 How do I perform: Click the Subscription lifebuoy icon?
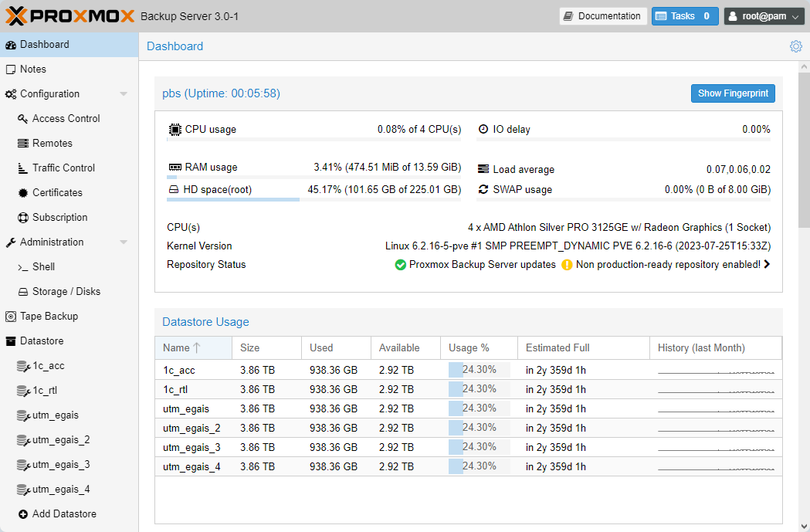pos(23,218)
